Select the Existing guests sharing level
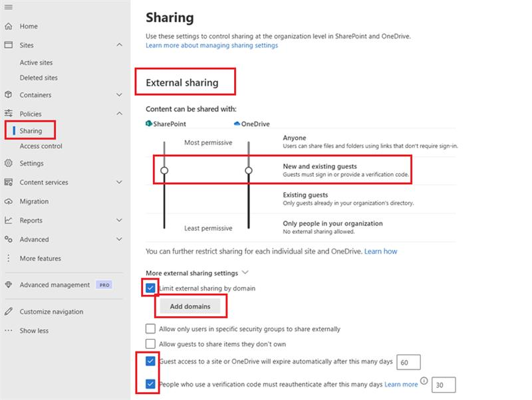 [x=305, y=195]
